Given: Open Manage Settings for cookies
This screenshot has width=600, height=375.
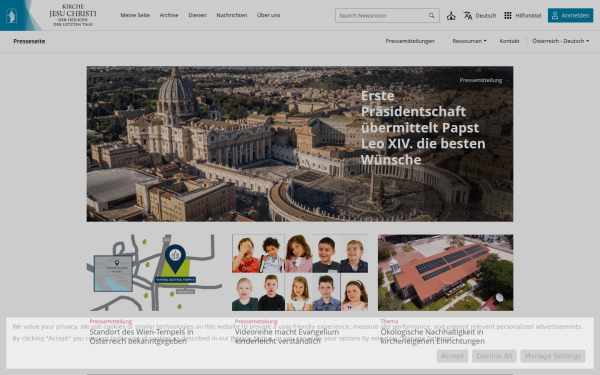Looking at the screenshot, I should tap(553, 356).
